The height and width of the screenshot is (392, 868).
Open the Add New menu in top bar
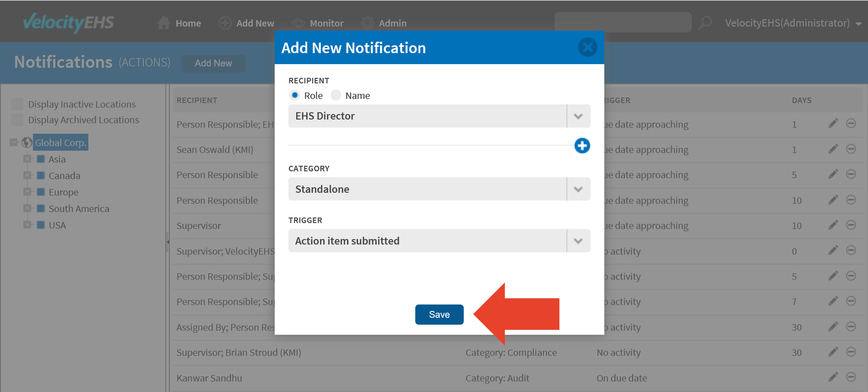point(246,23)
